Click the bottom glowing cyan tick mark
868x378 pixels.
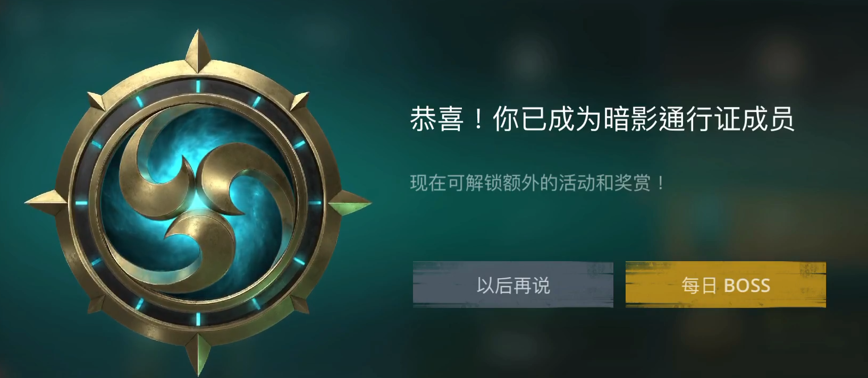(198, 319)
